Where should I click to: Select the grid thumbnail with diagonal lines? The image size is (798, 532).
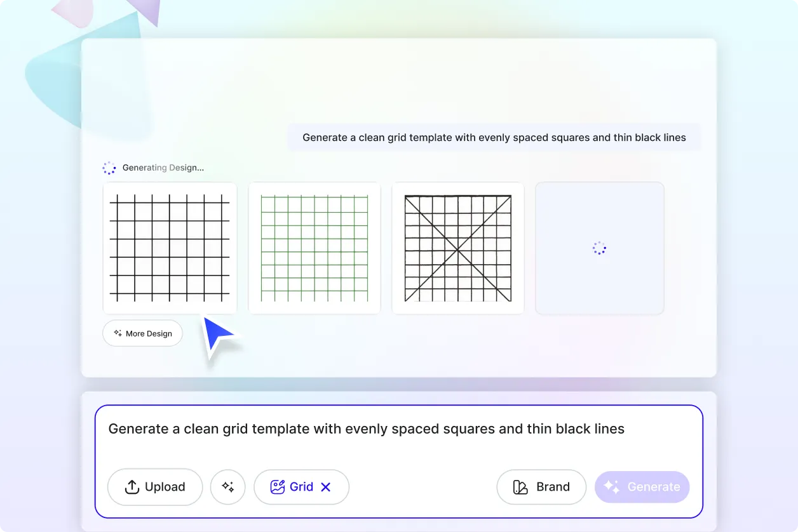(x=457, y=248)
